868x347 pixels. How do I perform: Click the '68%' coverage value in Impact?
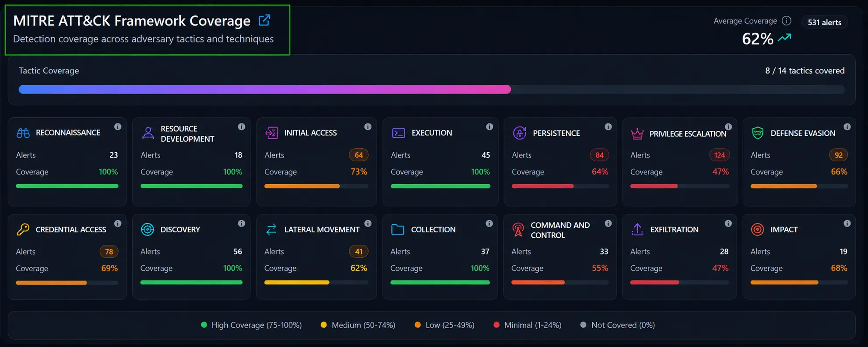pyautogui.click(x=839, y=268)
